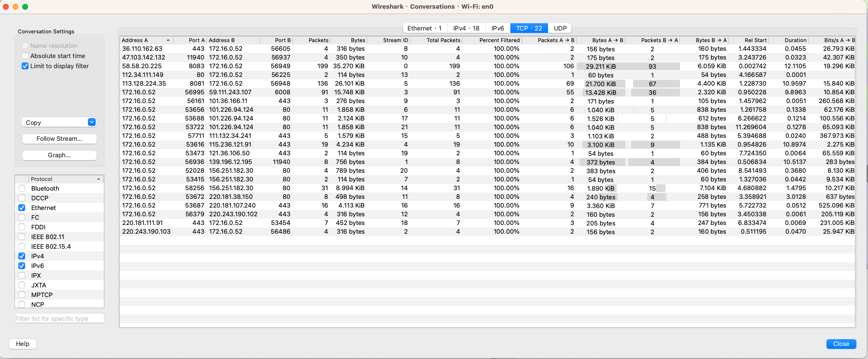Enable the MPTCP protocol checkbox
Viewport: 868px width, 359px height.
coord(22,295)
